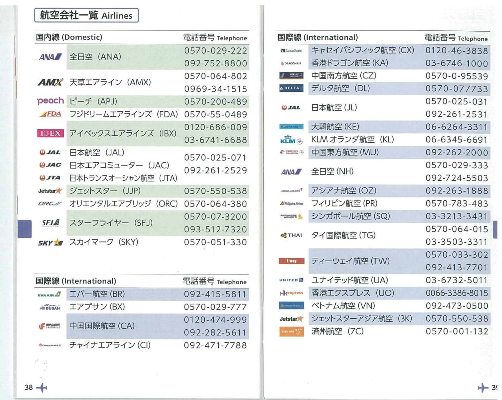Screen dimensions: 502x400
Task: Click the 国内線 (Domestic) section header
Action: coord(69,37)
